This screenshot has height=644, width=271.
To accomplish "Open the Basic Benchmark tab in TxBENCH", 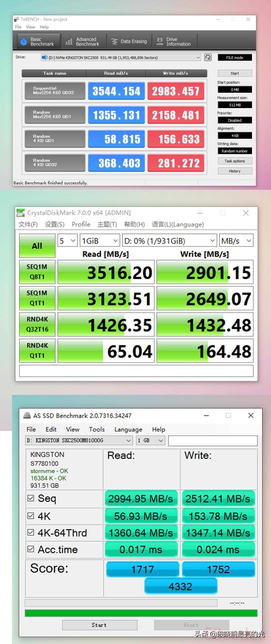I will tap(38, 41).
